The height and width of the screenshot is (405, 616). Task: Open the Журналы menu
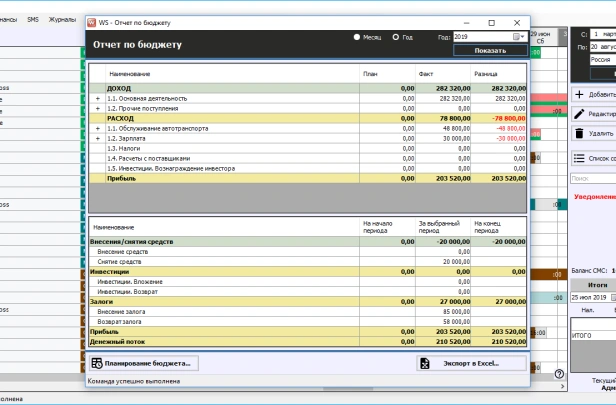(62, 19)
